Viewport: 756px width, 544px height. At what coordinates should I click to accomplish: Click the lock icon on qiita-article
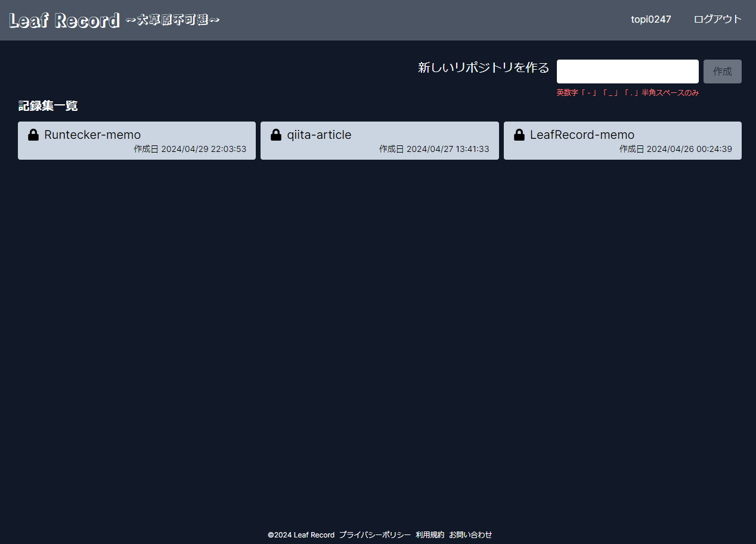tap(276, 135)
